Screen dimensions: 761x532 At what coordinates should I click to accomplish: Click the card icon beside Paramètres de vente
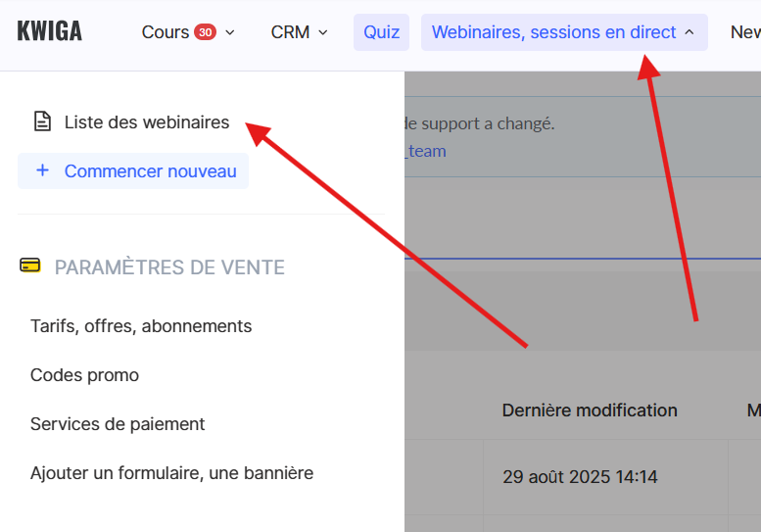point(30,266)
